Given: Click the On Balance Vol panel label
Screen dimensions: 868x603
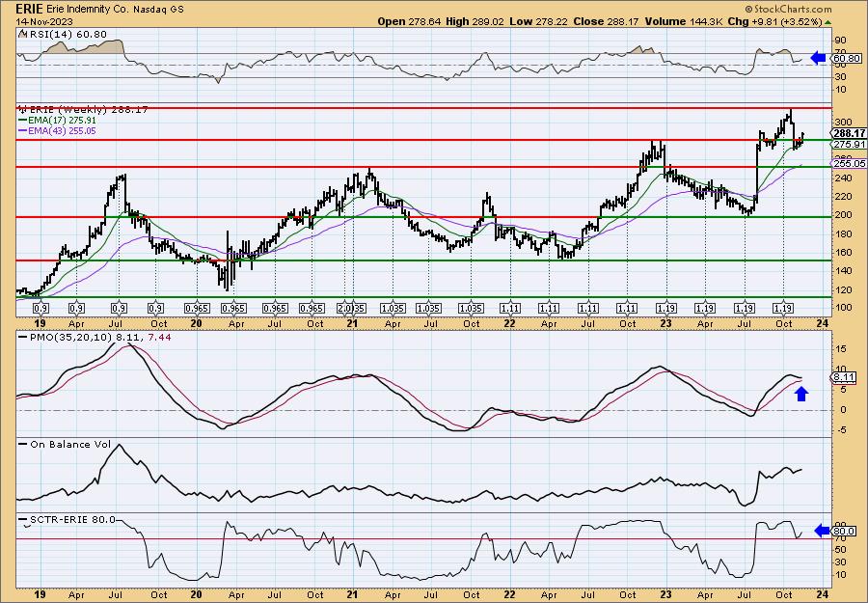Looking at the screenshot, I should [65, 444].
